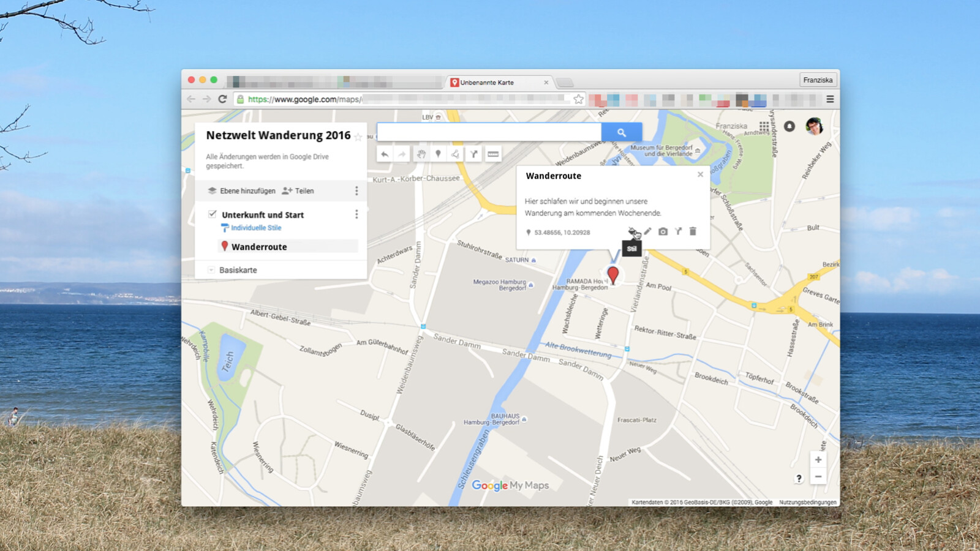Open the Stil paint bucket for Wanderroute
Viewport: 980px width, 551px height.
tap(632, 231)
